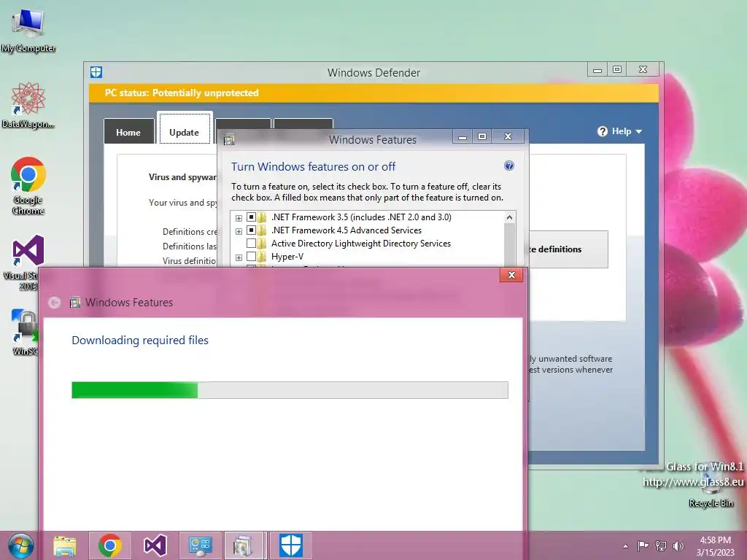Expand the Hyper-V tree node
This screenshot has width=747, height=560.
click(x=239, y=257)
